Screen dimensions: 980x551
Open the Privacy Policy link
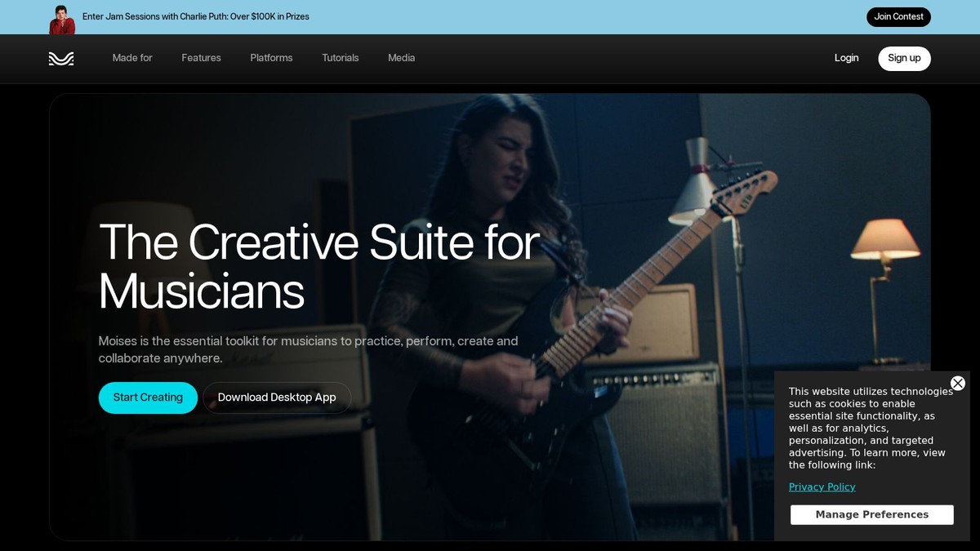[822, 487]
